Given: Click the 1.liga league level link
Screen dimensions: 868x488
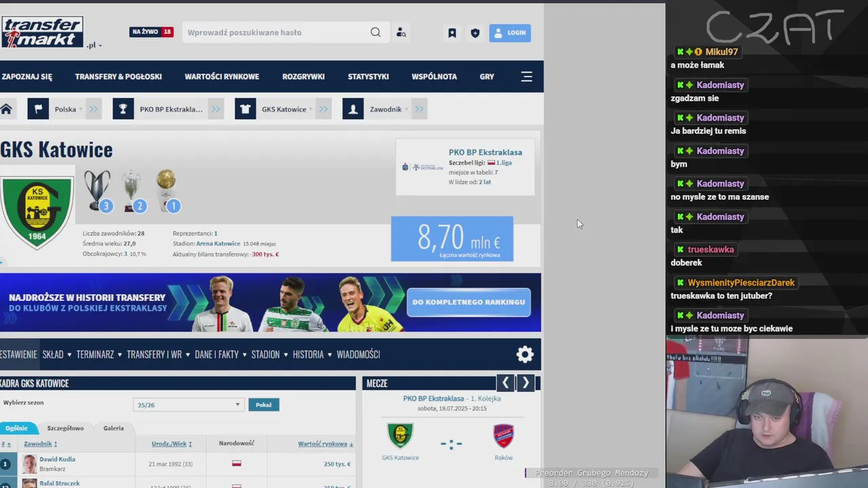Looking at the screenshot, I should (504, 163).
